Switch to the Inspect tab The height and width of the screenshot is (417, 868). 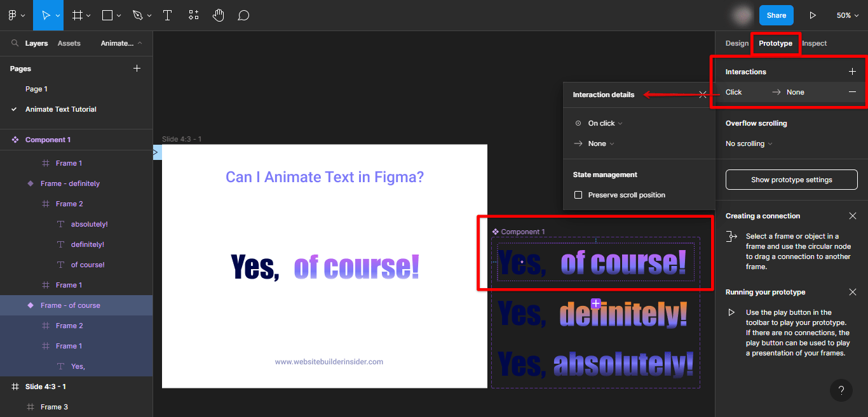click(x=814, y=43)
